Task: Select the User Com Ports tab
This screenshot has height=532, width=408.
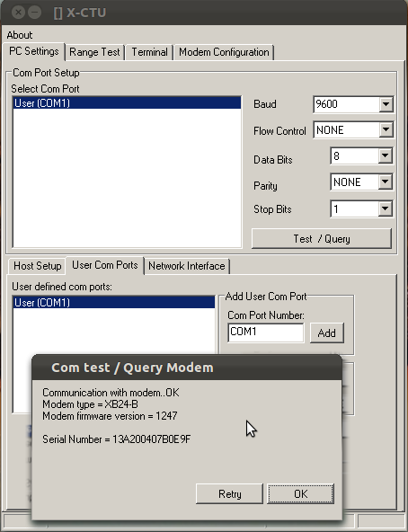Action: pyautogui.click(x=105, y=265)
